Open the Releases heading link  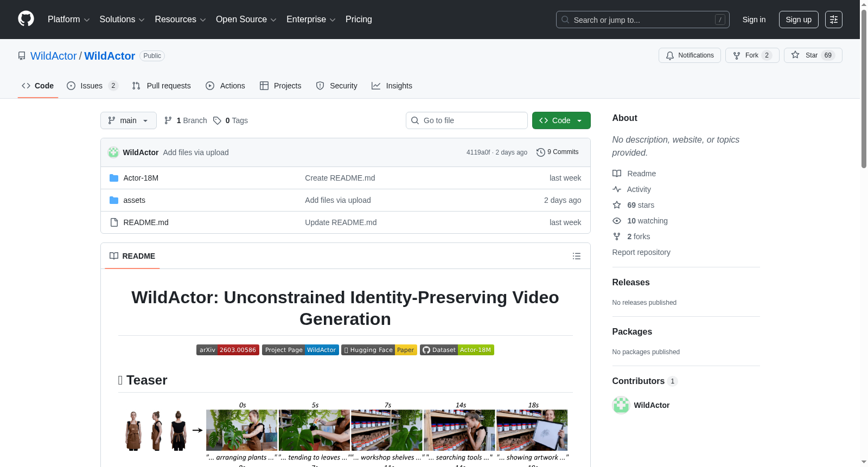click(x=631, y=283)
